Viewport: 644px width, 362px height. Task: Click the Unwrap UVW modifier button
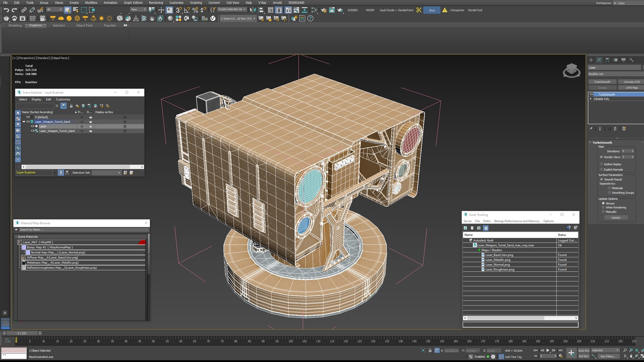(632, 82)
